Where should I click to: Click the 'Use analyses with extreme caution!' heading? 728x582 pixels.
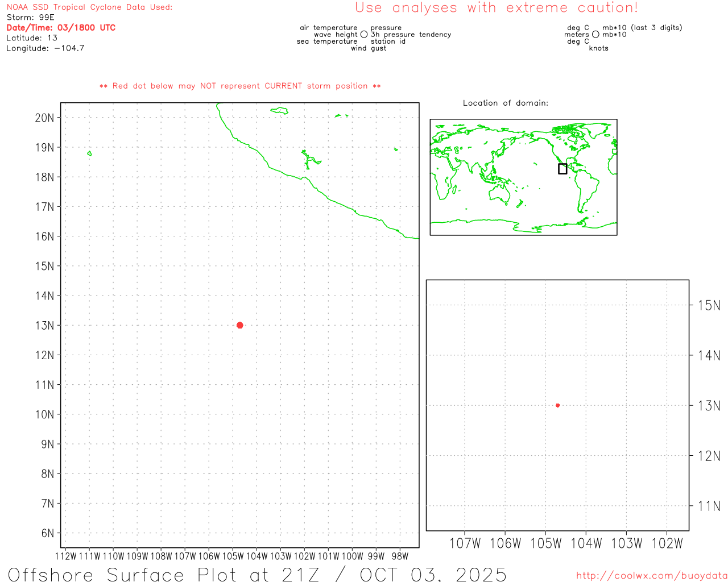pos(496,8)
